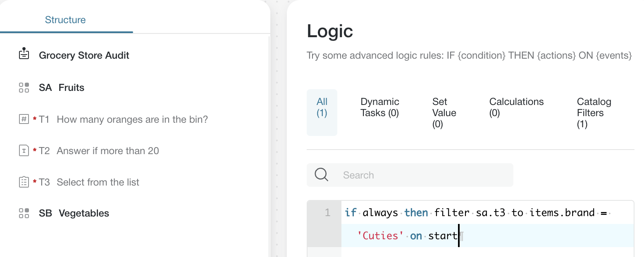Click the word 'filter' in the rule

coord(452,213)
